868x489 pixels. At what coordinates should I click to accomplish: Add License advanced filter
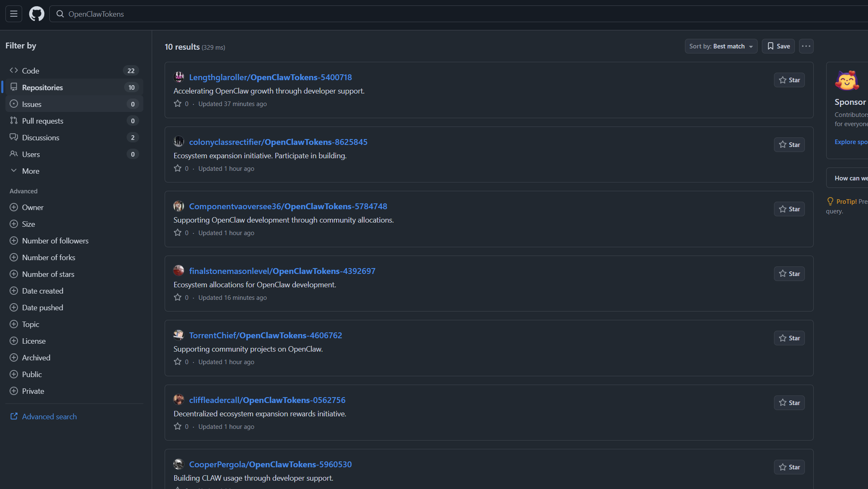[74, 341]
